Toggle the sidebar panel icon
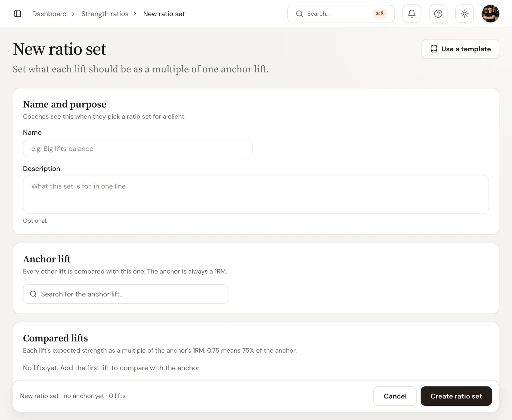 18,14
